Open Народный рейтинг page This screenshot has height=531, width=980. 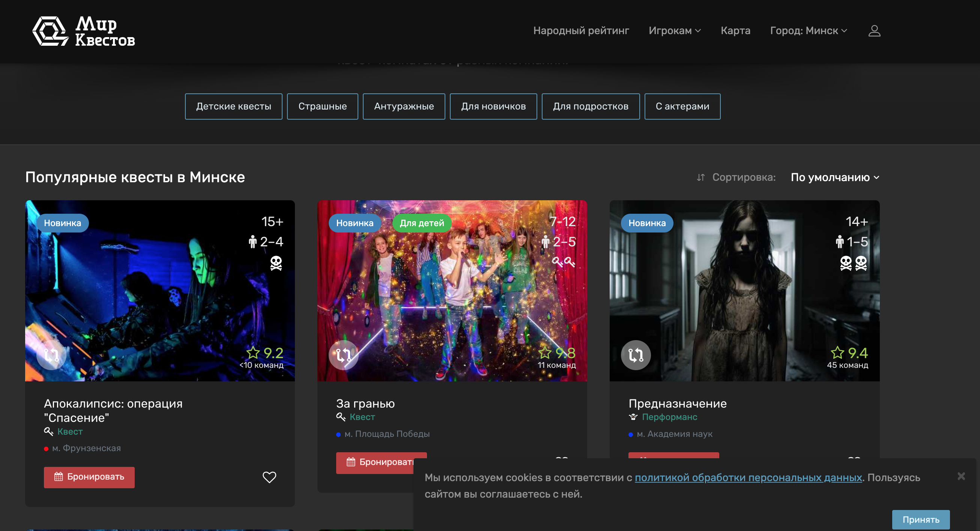click(581, 31)
